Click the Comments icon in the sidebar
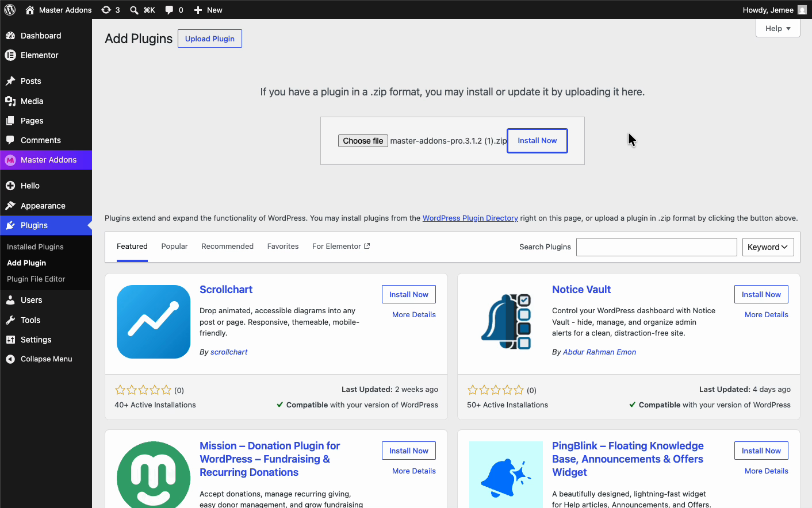 click(x=10, y=140)
